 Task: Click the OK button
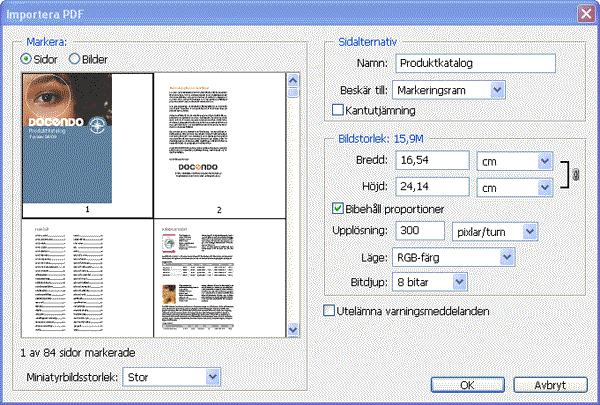466,384
